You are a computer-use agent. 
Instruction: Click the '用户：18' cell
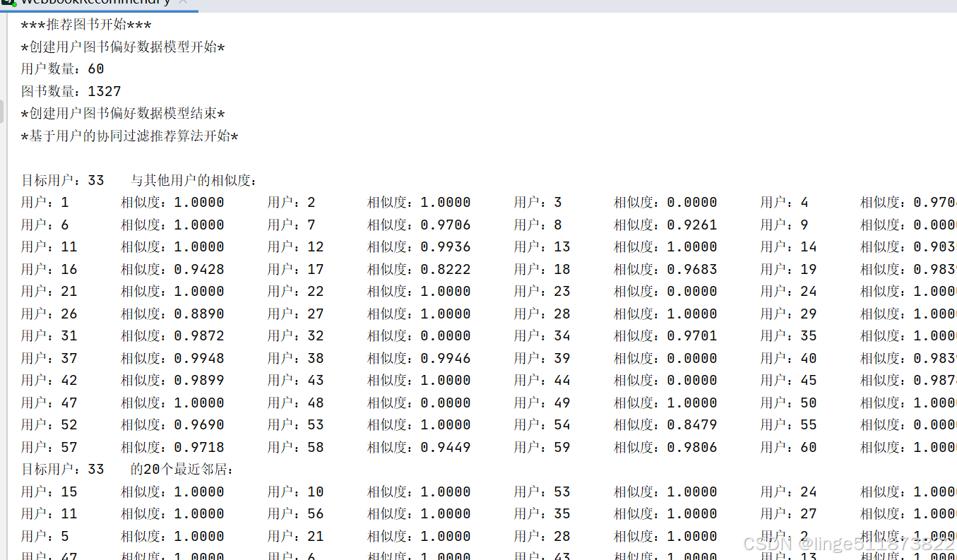(542, 270)
